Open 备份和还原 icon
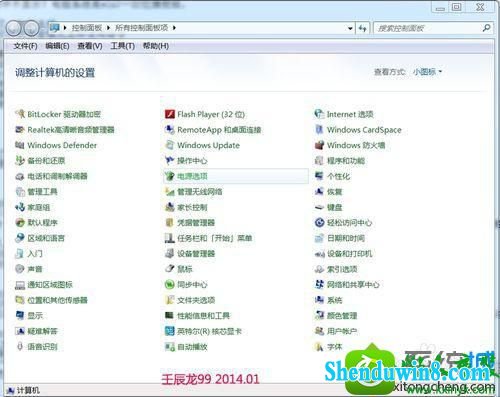 tap(20, 160)
